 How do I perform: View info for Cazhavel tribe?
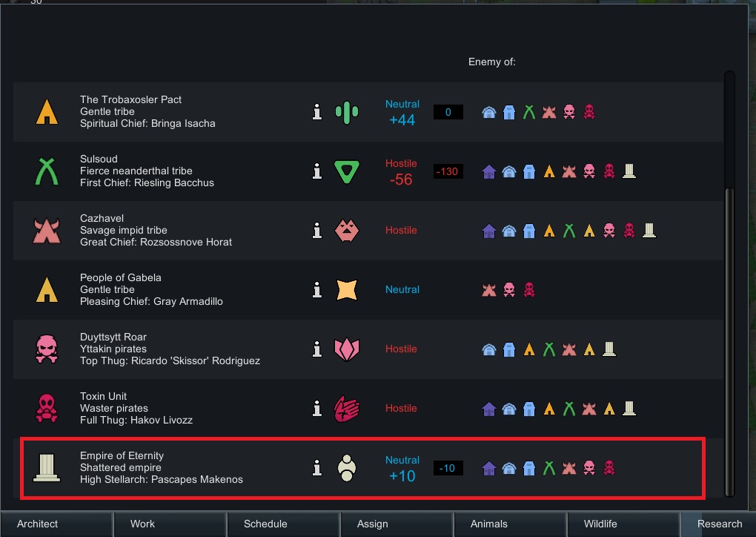tap(317, 231)
